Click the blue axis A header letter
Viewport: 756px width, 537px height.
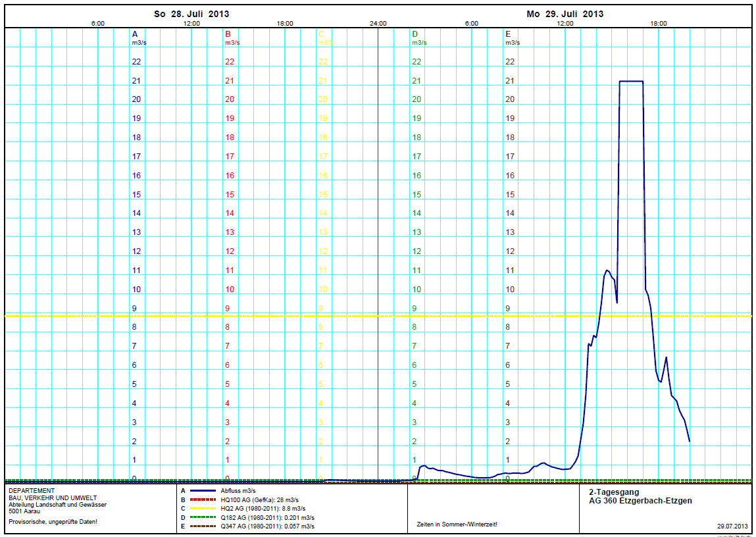point(135,34)
